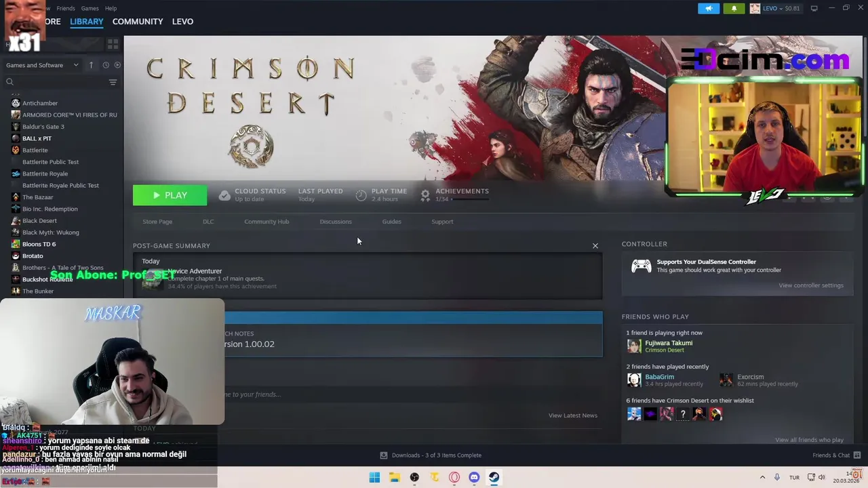
Task: Click the Cloud Status icon
Action: coord(224,195)
